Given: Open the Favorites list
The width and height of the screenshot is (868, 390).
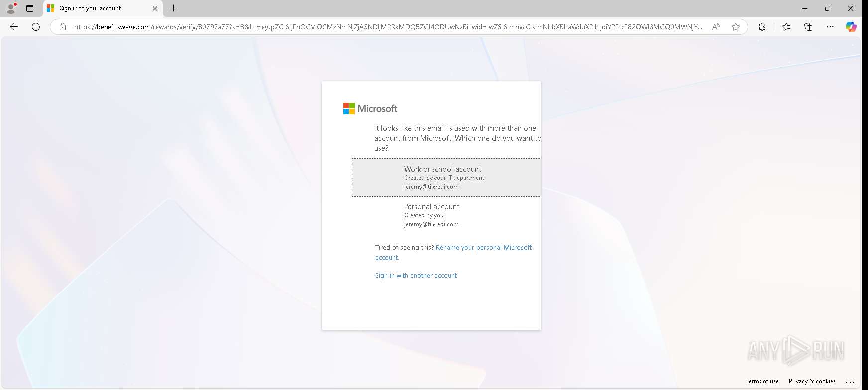Looking at the screenshot, I should (786, 27).
